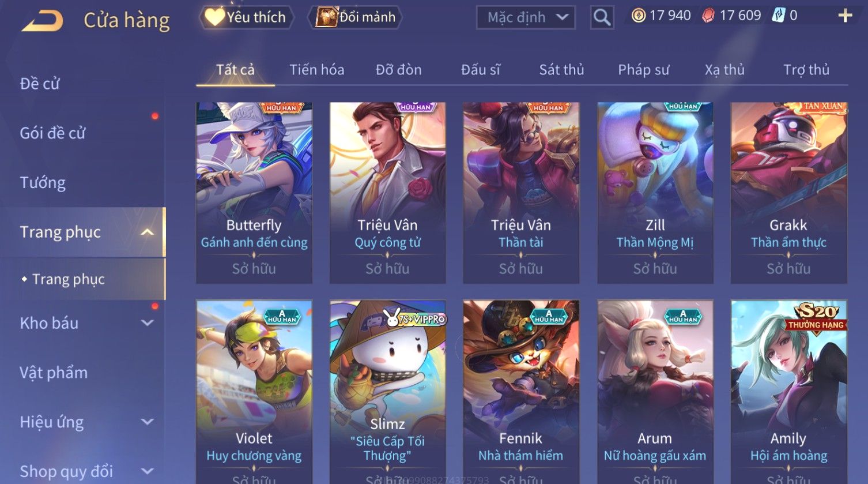The height and width of the screenshot is (484, 868).
Task: Tap the gold coin currency icon
Action: pyautogui.click(x=638, y=16)
